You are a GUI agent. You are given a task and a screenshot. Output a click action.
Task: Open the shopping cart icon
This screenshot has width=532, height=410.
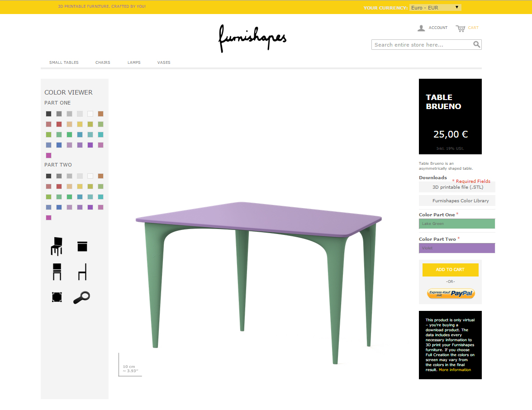[461, 29]
